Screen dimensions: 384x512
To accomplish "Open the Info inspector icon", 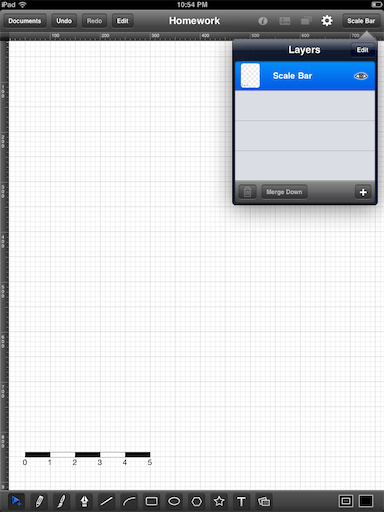I will (263, 21).
